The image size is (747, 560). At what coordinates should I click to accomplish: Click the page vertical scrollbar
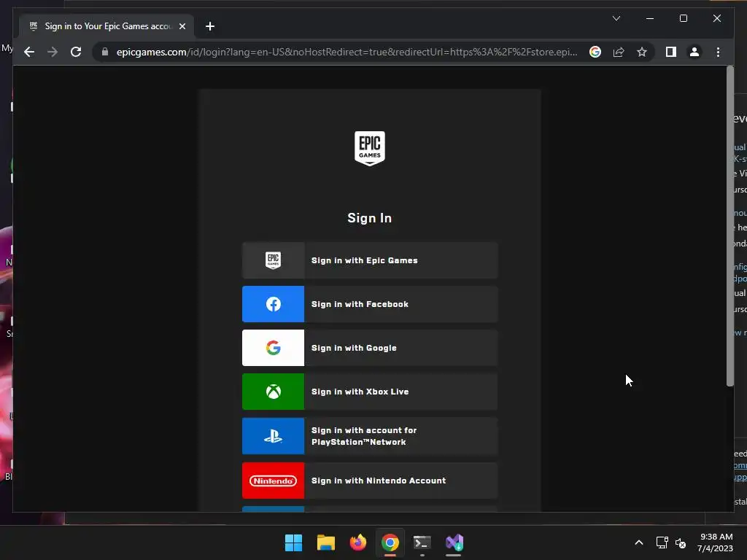point(729,226)
